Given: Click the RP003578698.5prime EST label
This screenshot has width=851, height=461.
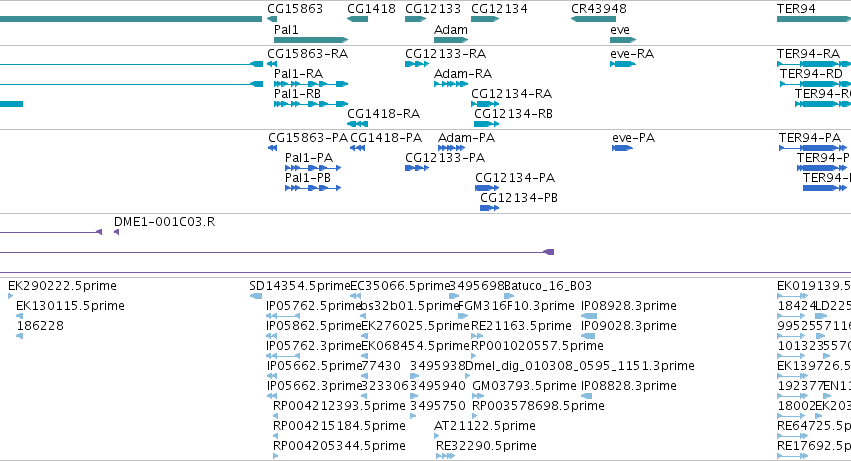Looking at the screenshot, I should pyautogui.click(x=538, y=407).
